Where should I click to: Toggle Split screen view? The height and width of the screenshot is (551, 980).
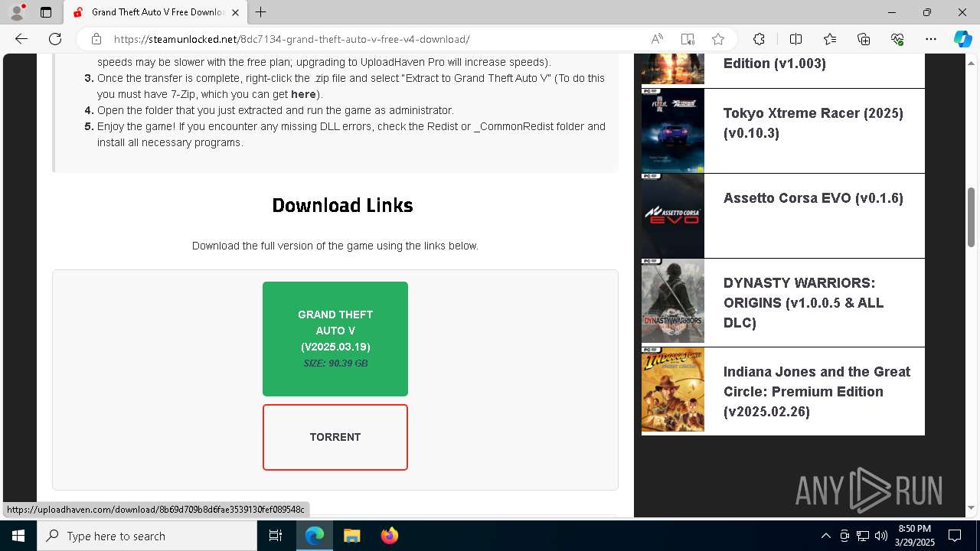pyautogui.click(x=795, y=39)
